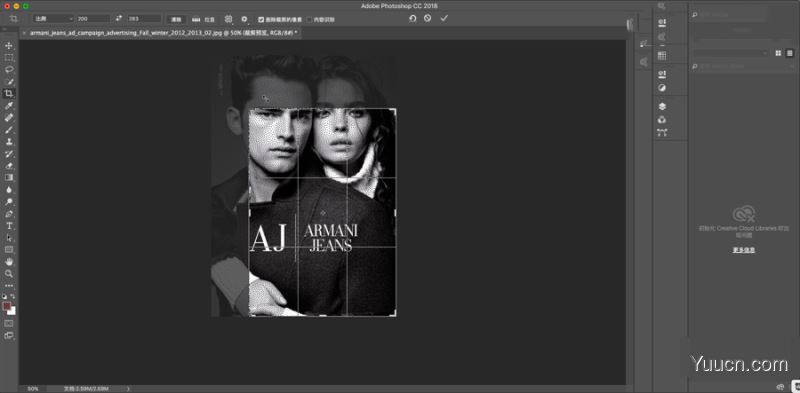Click the foreground color swatch

(7, 306)
